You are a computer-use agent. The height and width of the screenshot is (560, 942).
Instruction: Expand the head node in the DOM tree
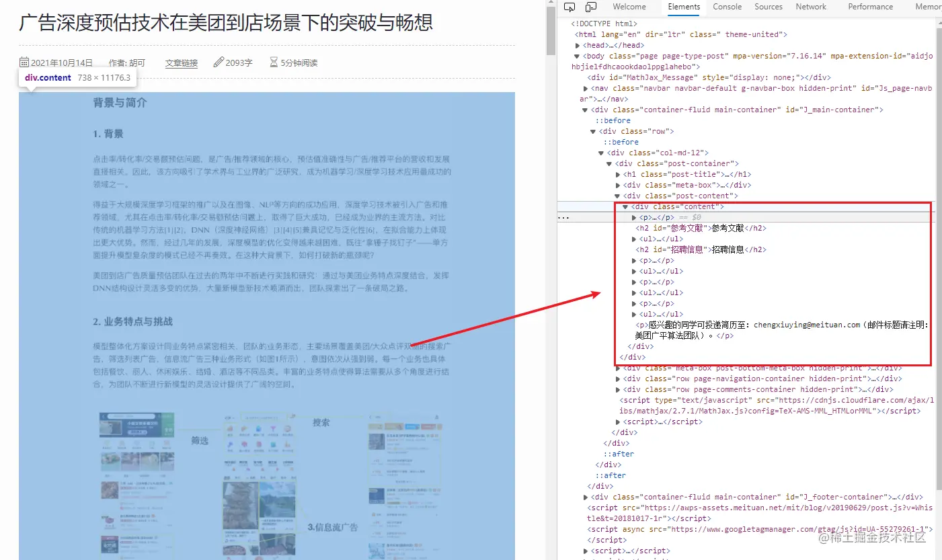(x=577, y=45)
